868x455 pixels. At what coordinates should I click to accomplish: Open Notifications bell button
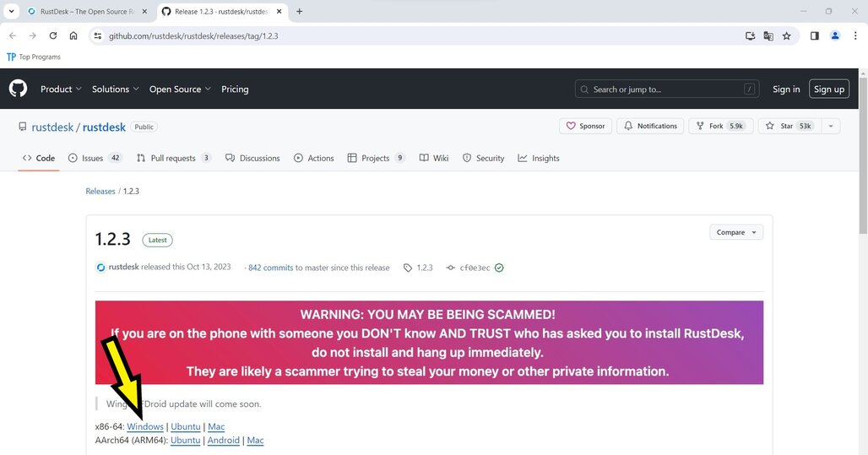click(650, 127)
